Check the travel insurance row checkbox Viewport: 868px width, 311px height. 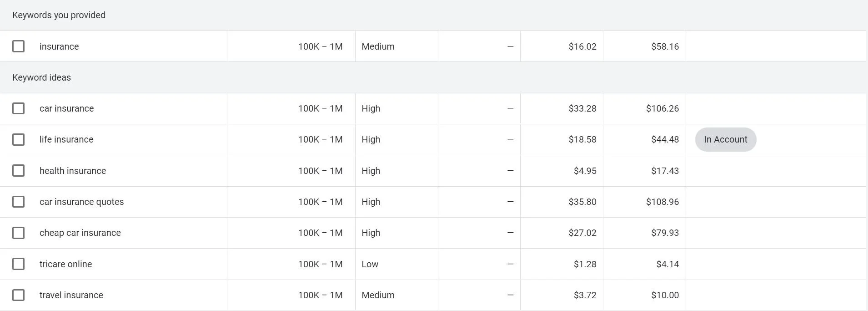18,295
